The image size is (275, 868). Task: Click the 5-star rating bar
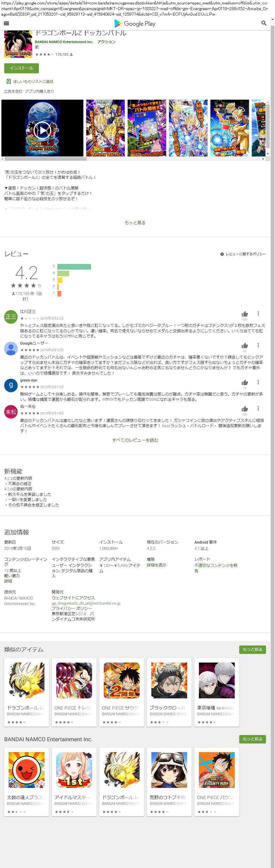(74, 266)
